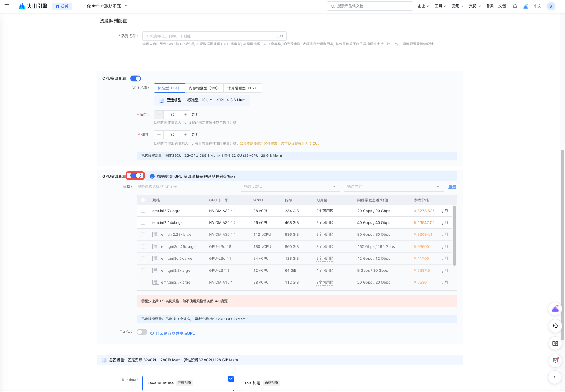Click total resources summary icon
The height and width of the screenshot is (392, 565).
104,360
